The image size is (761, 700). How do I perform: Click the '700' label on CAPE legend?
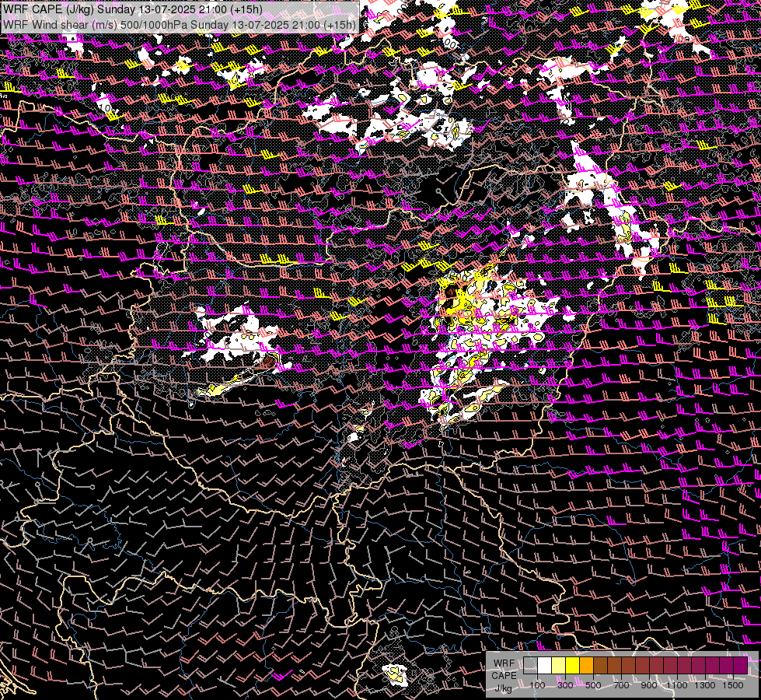(x=621, y=685)
